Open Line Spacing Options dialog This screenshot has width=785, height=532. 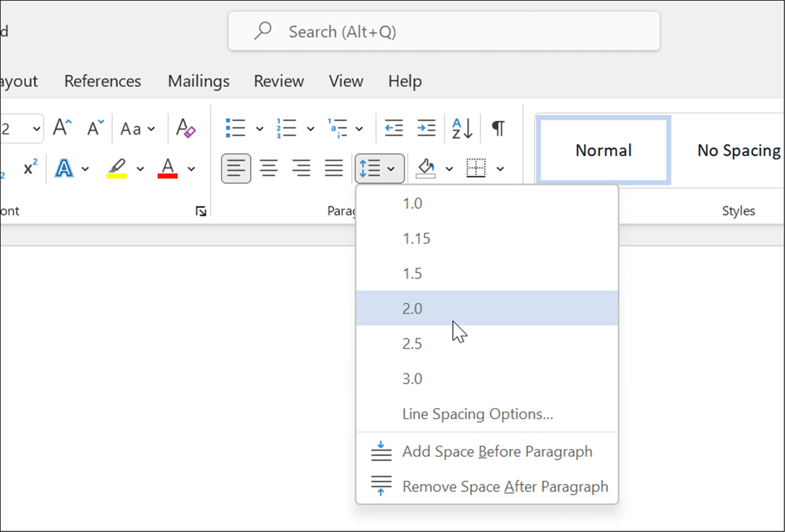(487, 413)
